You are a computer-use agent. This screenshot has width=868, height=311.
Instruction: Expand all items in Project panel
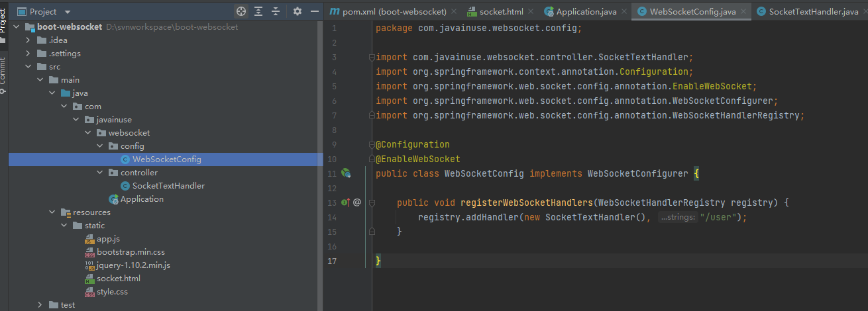(x=258, y=11)
